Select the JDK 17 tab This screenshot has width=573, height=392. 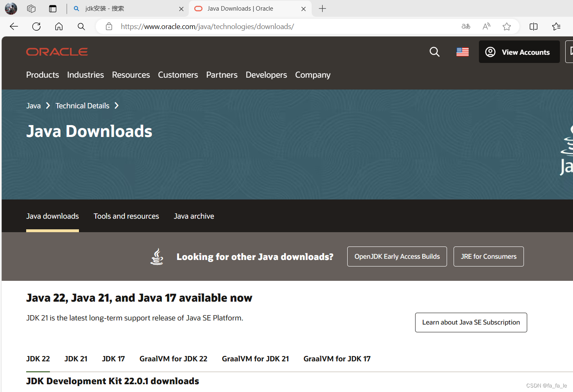[113, 359]
